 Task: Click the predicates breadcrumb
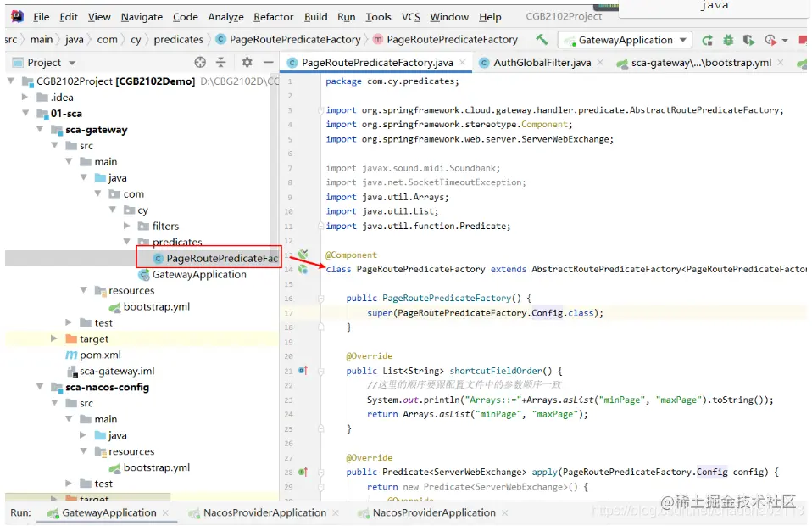point(178,39)
